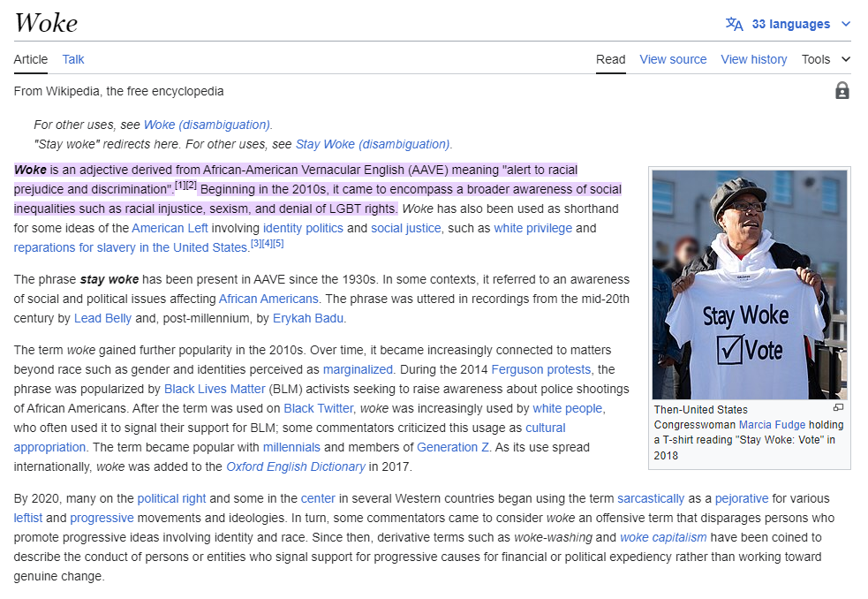Click the page protection padlock icon

click(842, 90)
